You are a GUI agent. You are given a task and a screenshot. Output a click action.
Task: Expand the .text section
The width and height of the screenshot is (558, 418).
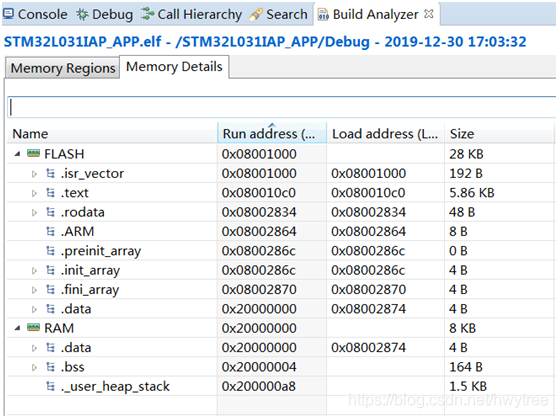coord(34,193)
